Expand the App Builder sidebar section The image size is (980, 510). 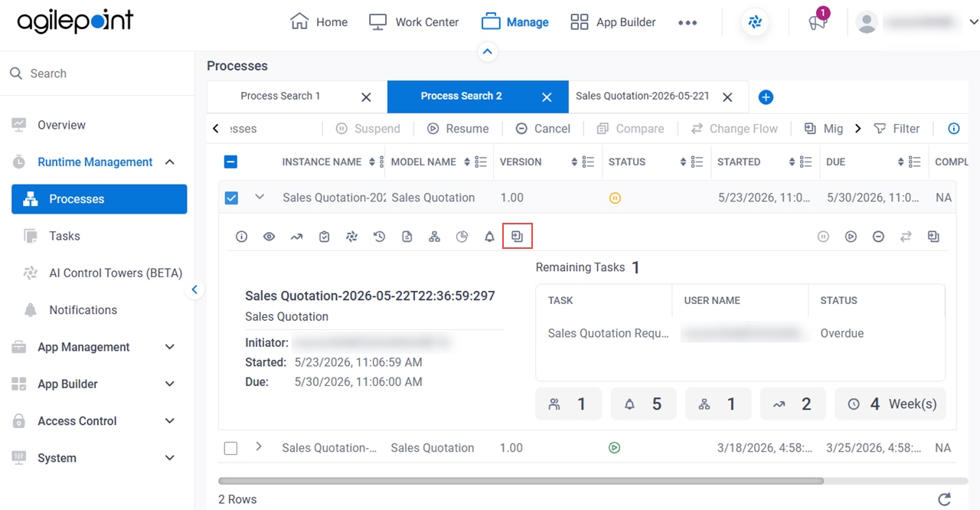tap(170, 384)
